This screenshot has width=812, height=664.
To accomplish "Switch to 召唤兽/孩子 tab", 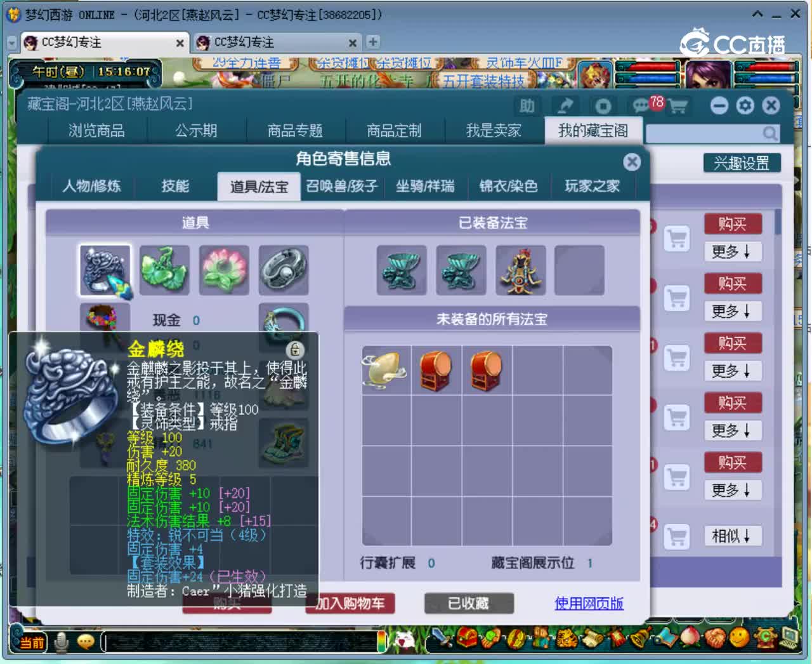I will coord(342,186).
